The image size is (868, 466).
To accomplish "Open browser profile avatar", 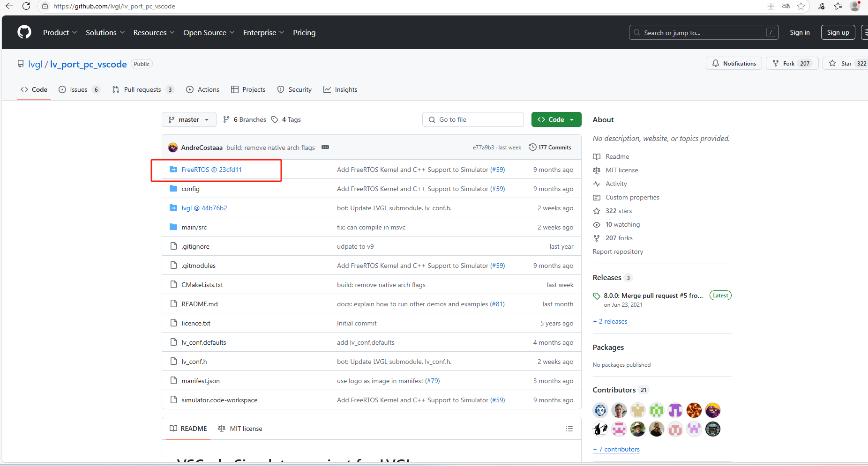I will point(855,6).
